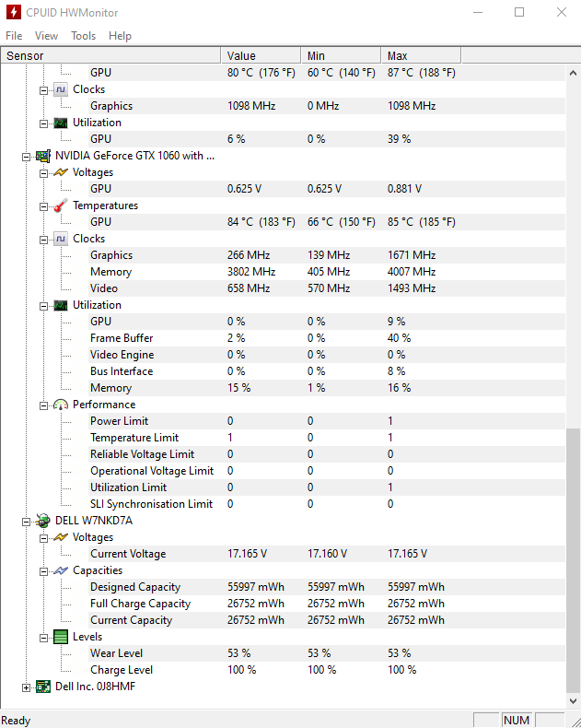Collapse the Performance section
This screenshot has height=728, width=581.
[43, 405]
